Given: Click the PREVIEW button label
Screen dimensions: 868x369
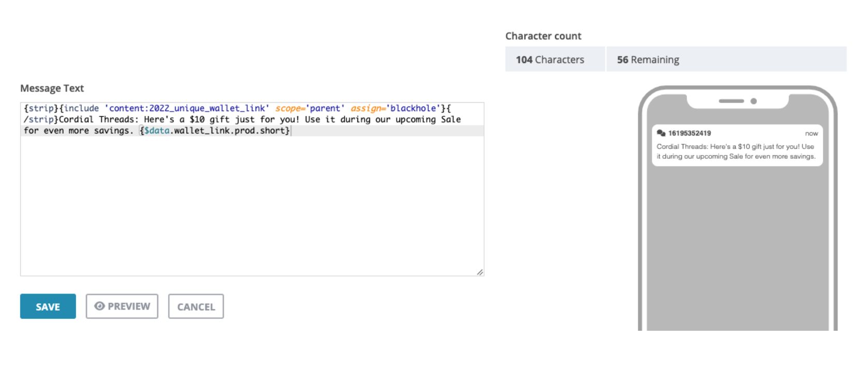Looking at the screenshot, I should (x=129, y=306).
